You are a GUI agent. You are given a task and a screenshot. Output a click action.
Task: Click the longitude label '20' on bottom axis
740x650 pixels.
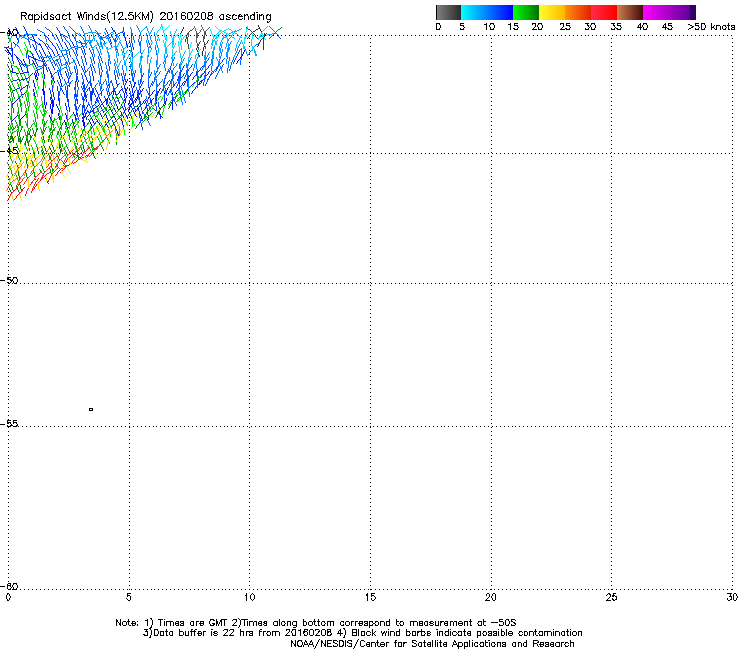point(491,598)
